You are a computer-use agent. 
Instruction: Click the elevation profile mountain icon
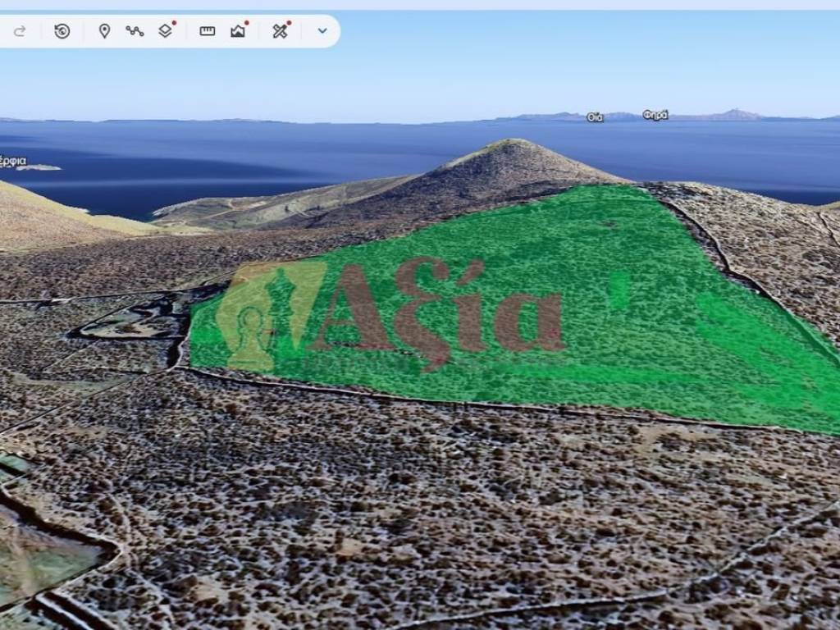point(238,31)
